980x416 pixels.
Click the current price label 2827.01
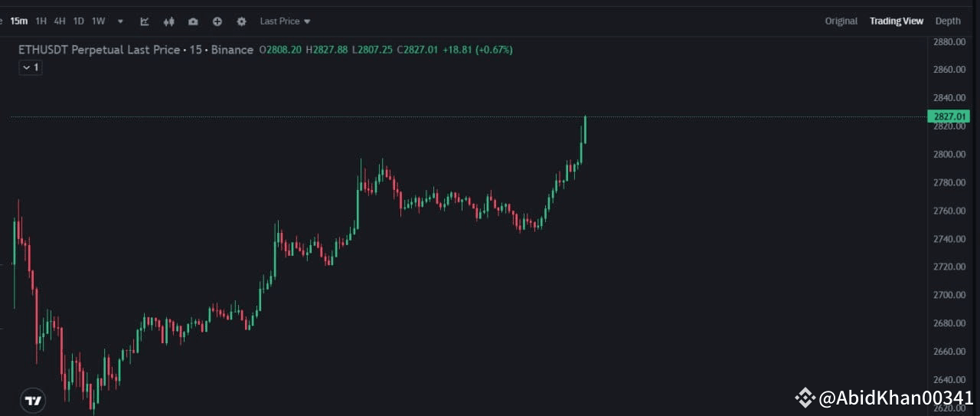click(x=949, y=116)
